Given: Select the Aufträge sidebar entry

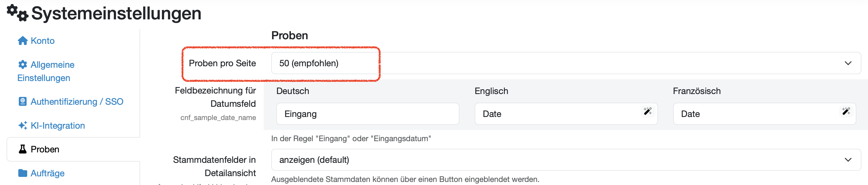Looking at the screenshot, I should [48, 173].
